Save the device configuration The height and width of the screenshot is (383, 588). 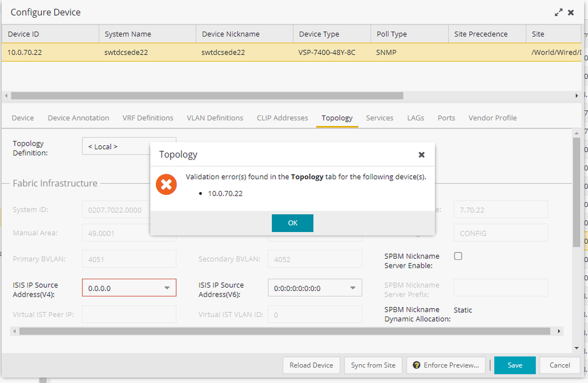click(x=514, y=365)
